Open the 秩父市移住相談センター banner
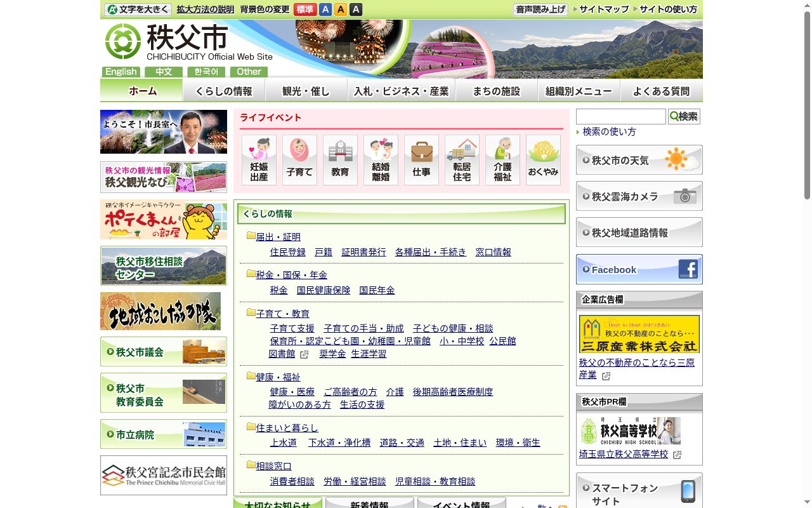Image resolution: width=812 pixels, height=508 pixels. (164, 266)
